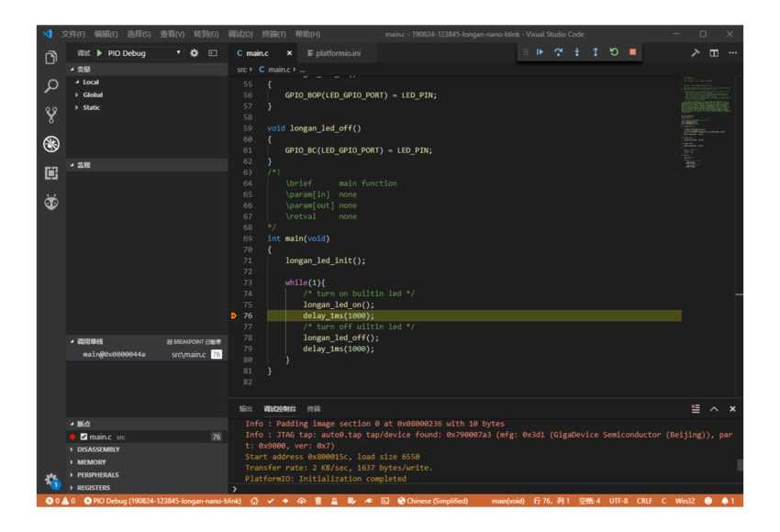
Task: Open the 调试(D) menu
Action: pyautogui.click(x=240, y=34)
